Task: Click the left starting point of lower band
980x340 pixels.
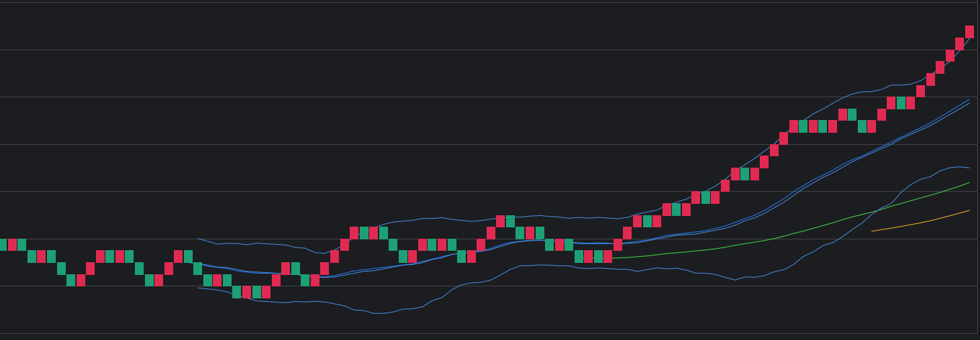Action: click(198, 288)
